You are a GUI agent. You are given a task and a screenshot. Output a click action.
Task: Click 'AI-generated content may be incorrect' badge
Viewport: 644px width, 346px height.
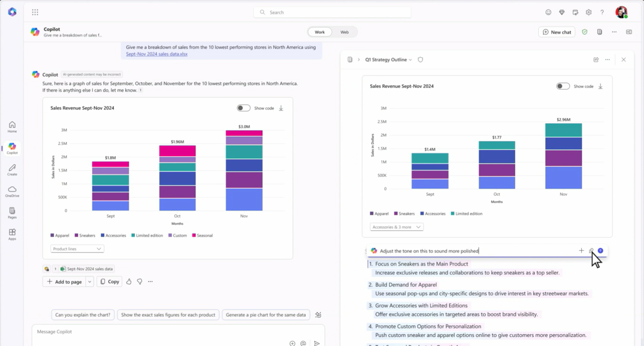[92, 75]
